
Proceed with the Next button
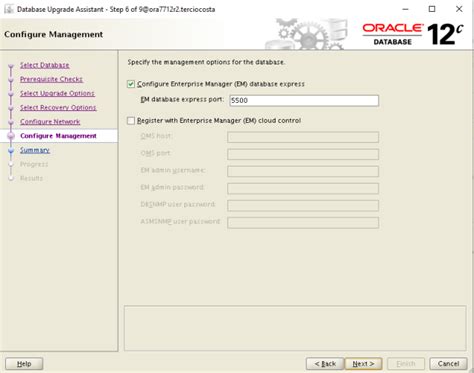point(363,364)
